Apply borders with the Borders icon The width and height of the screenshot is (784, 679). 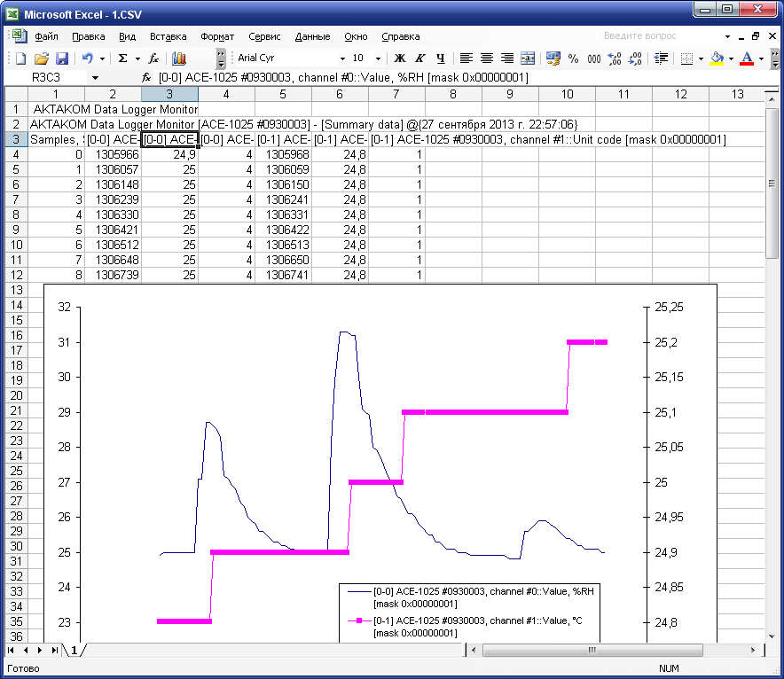point(687,59)
